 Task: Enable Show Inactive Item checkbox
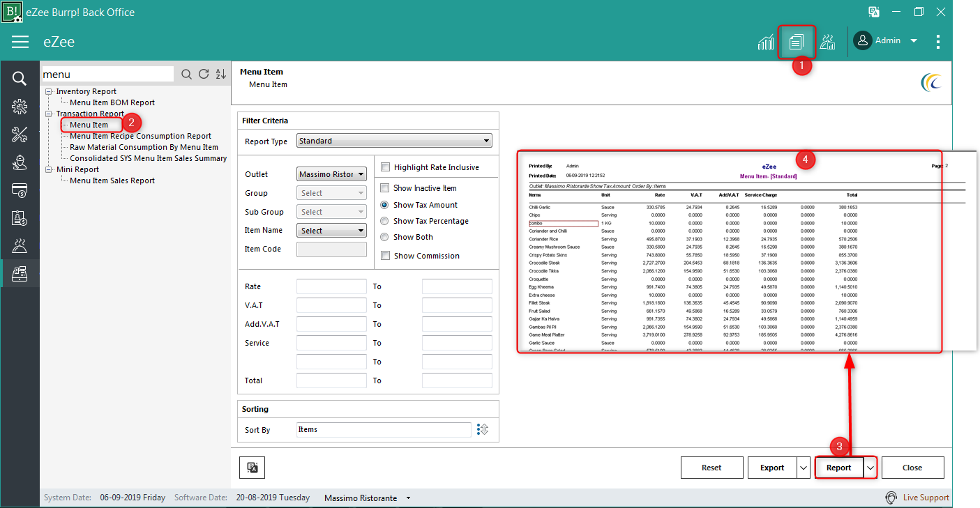[384, 188]
